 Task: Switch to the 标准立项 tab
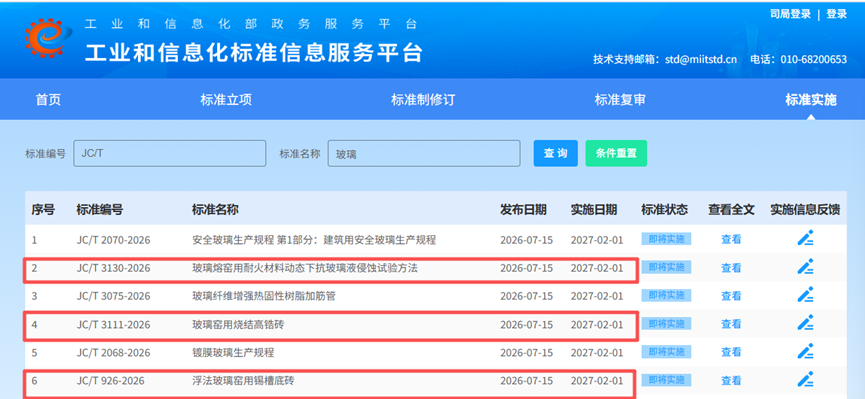(226, 100)
